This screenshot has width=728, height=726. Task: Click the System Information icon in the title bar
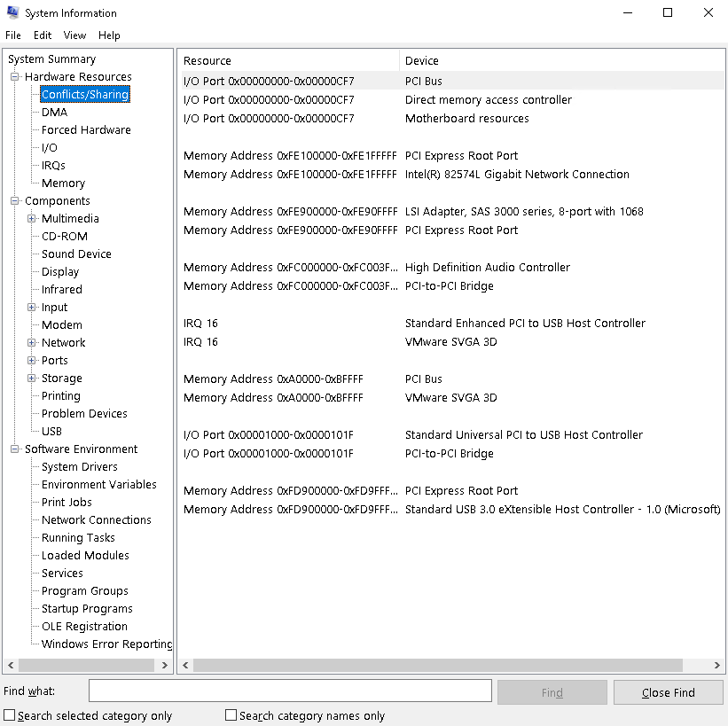(x=12, y=12)
